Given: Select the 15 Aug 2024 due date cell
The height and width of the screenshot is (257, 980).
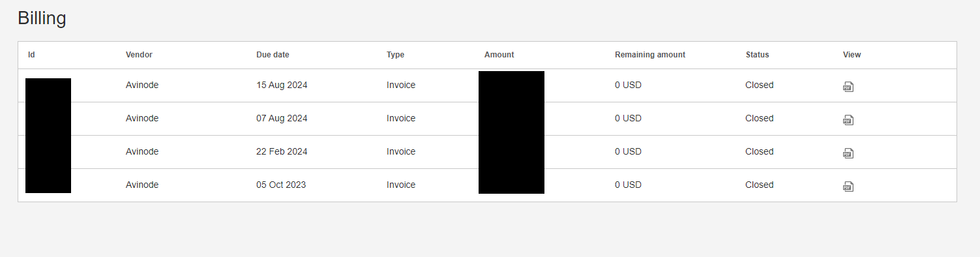Looking at the screenshot, I should 282,85.
